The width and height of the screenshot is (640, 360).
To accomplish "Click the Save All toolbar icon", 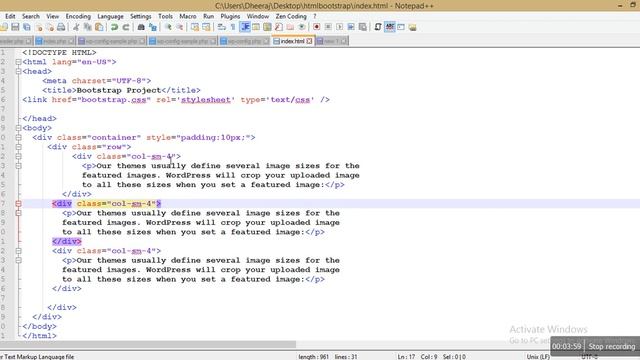I will pos(27,27).
